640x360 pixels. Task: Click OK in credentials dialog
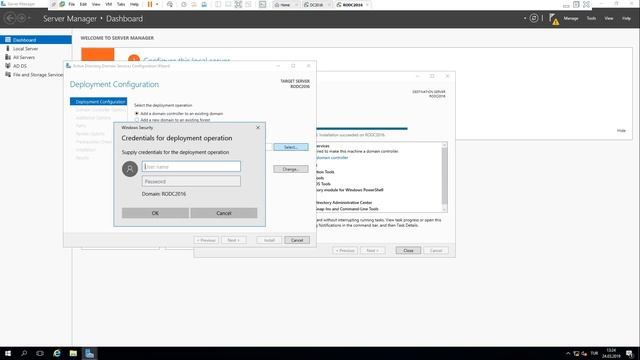(x=155, y=213)
